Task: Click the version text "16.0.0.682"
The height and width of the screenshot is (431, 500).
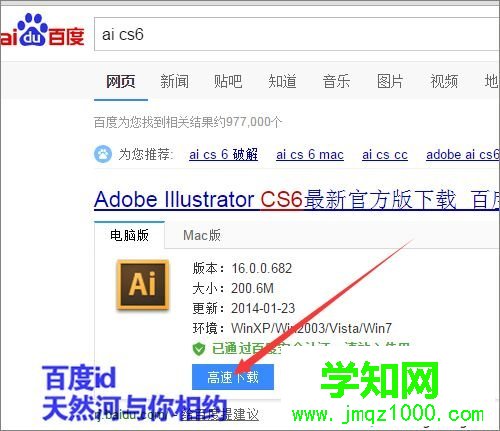Action: (262, 269)
